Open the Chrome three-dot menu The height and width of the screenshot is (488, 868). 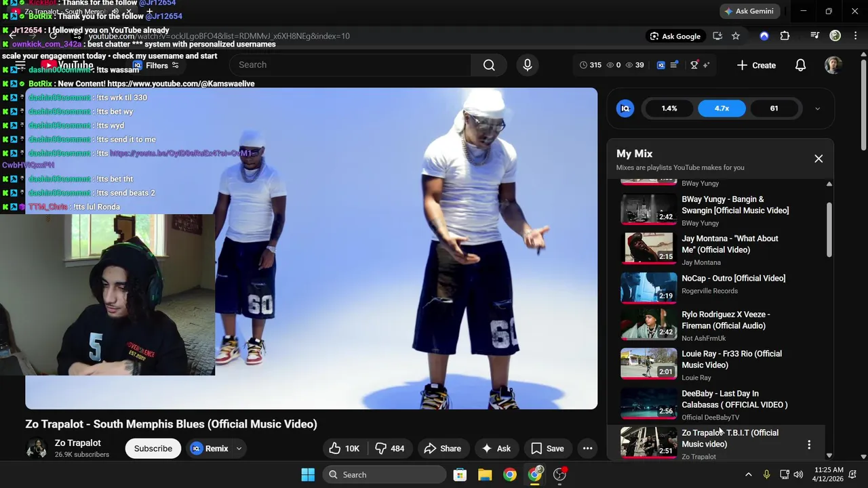click(855, 36)
